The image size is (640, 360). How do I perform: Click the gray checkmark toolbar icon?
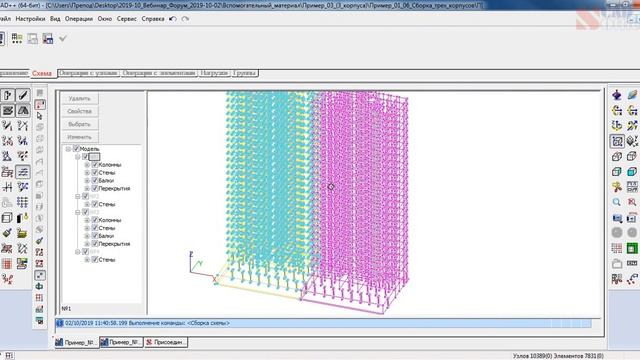point(63,39)
